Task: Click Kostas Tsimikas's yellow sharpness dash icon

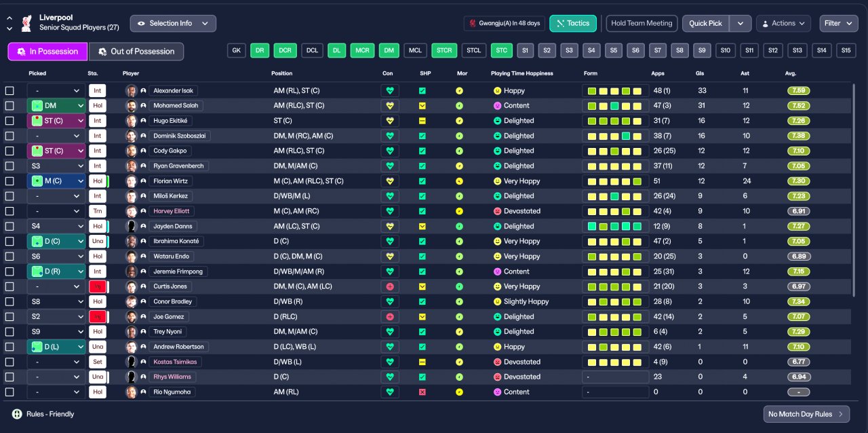Action: pyautogui.click(x=422, y=362)
